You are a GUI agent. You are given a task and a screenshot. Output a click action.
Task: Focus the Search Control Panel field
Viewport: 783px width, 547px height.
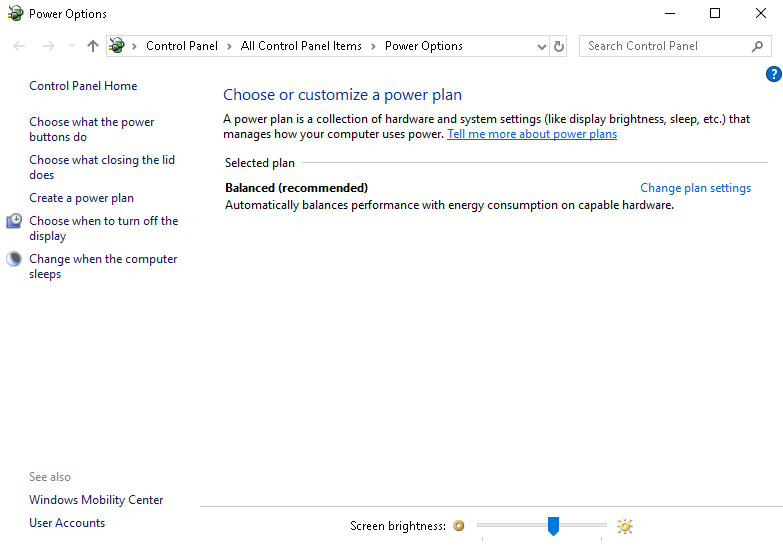[x=675, y=46]
